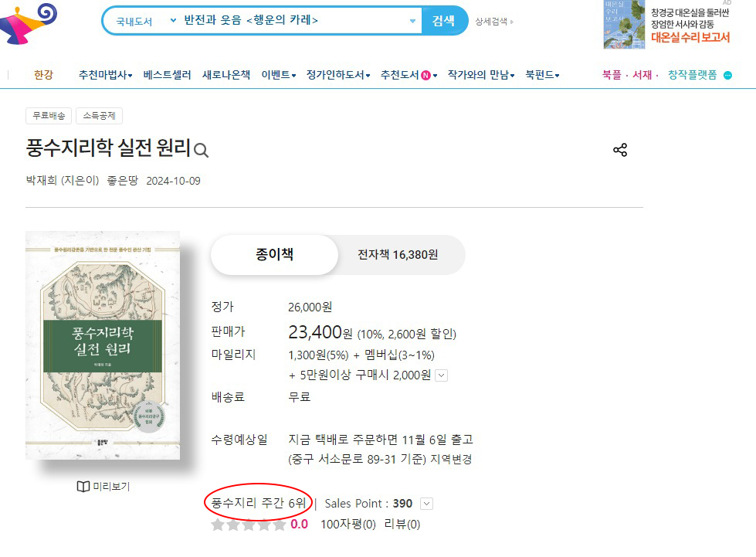Expand the search suggestion arrow
This screenshot has width=756, height=557.
pyautogui.click(x=412, y=21)
